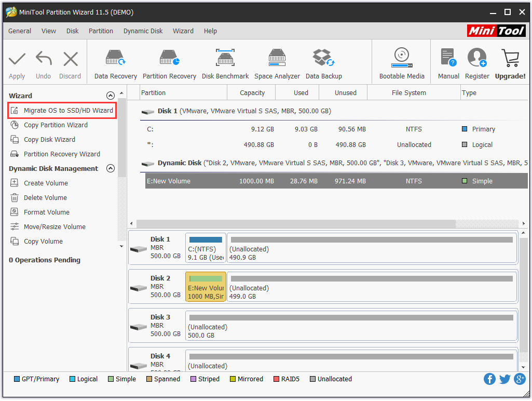Start Migrate OS to SSD/HD Wizard

click(x=62, y=111)
